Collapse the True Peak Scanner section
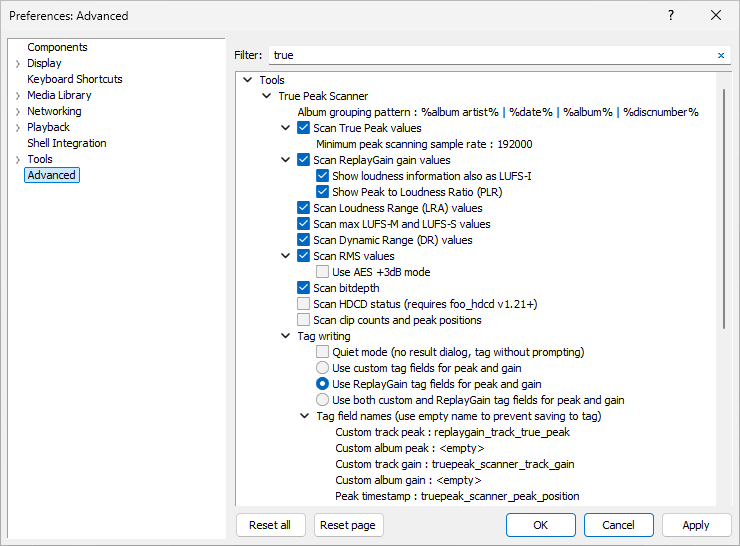 [x=267, y=96]
